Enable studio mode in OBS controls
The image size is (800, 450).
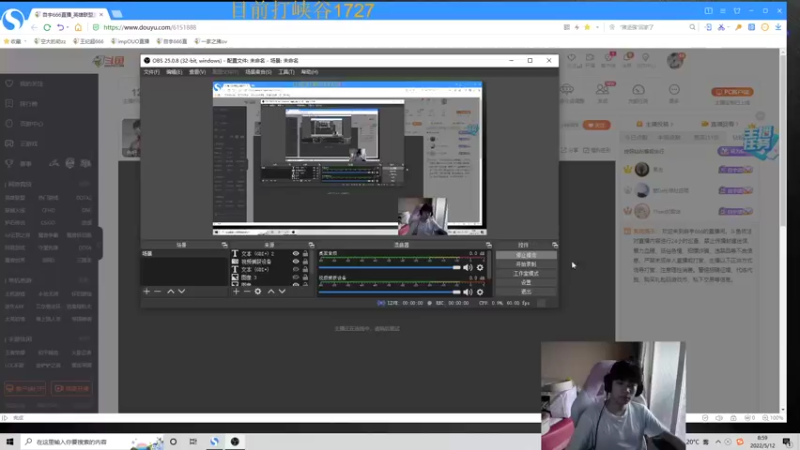[526, 273]
